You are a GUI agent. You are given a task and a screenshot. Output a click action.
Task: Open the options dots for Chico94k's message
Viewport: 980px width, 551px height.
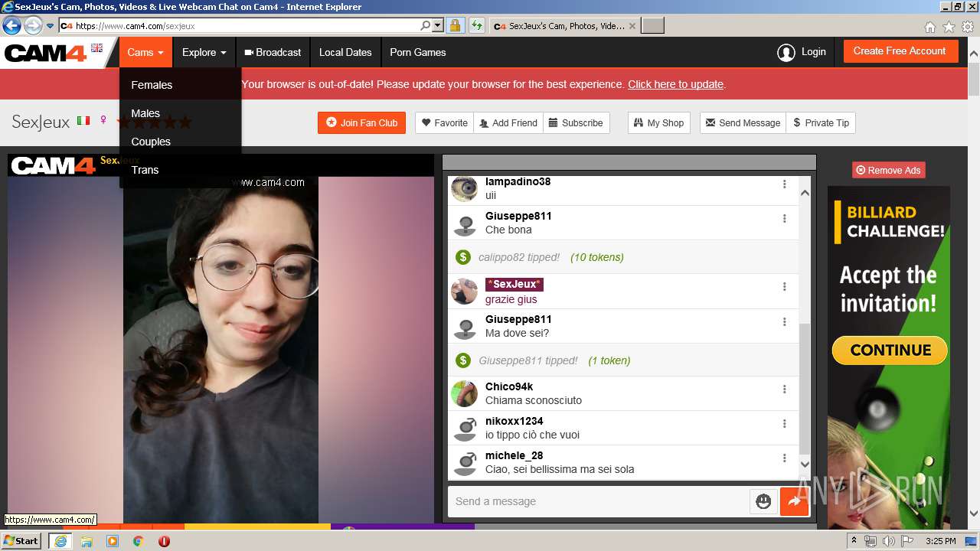click(x=784, y=390)
